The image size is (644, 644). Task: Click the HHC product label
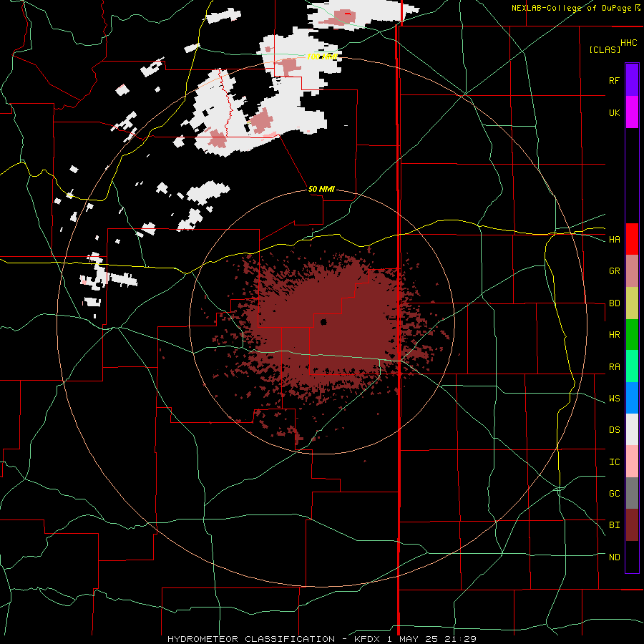pos(629,43)
